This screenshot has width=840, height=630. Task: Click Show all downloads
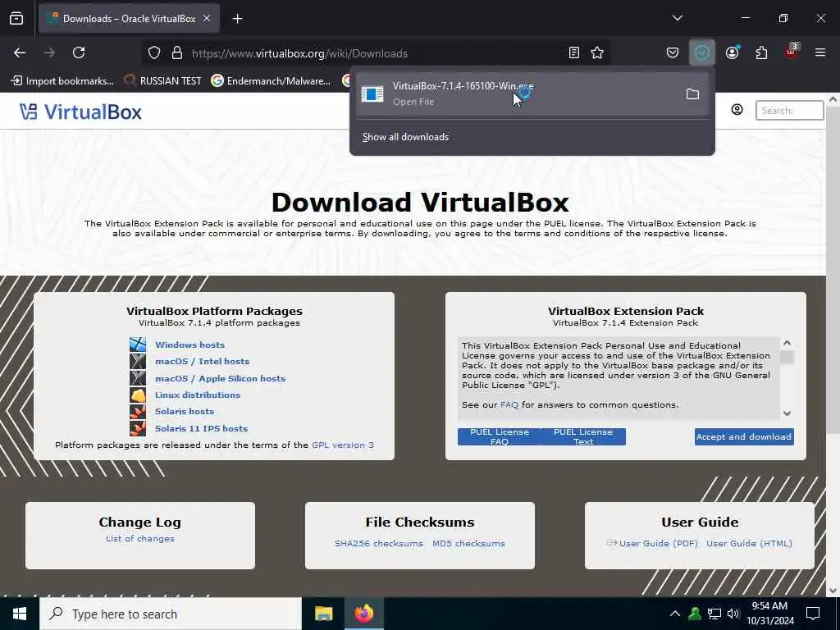coord(405,137)
